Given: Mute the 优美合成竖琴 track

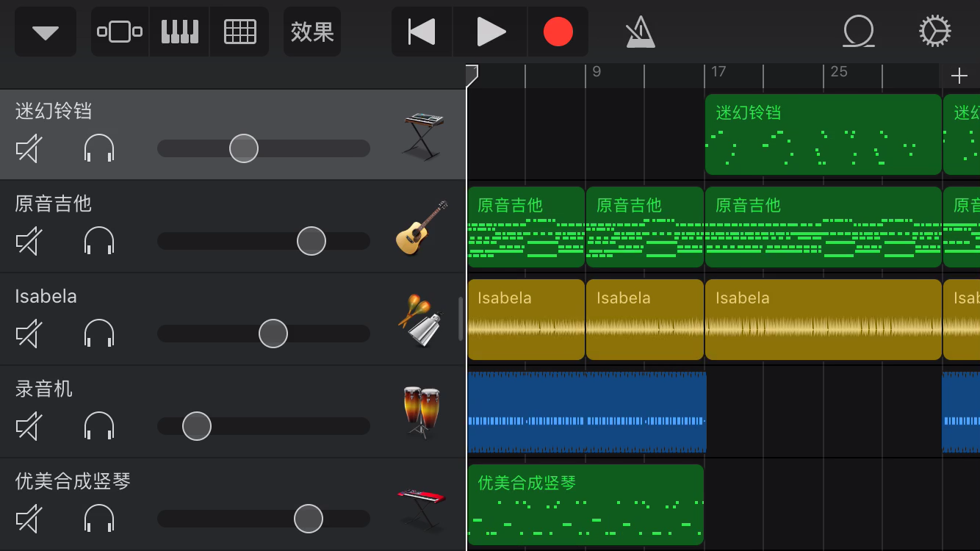Looking at the screenshot, I should 29,519.
